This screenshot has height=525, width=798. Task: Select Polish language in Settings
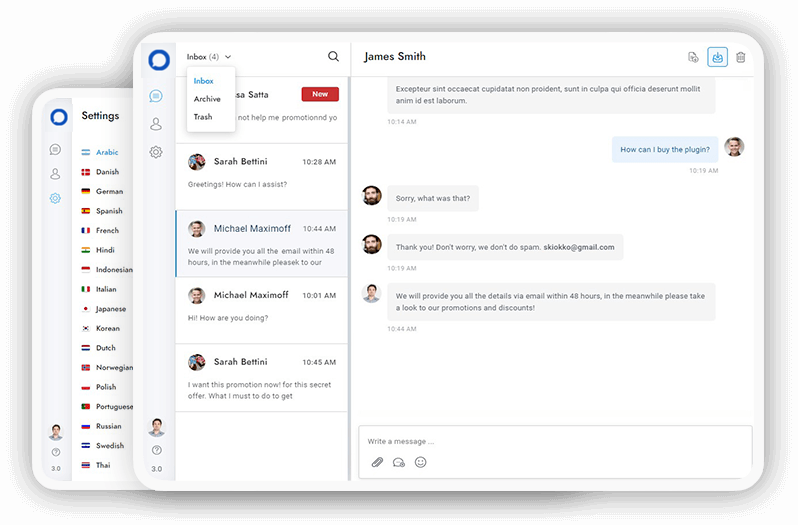click(x=99, y=387)
